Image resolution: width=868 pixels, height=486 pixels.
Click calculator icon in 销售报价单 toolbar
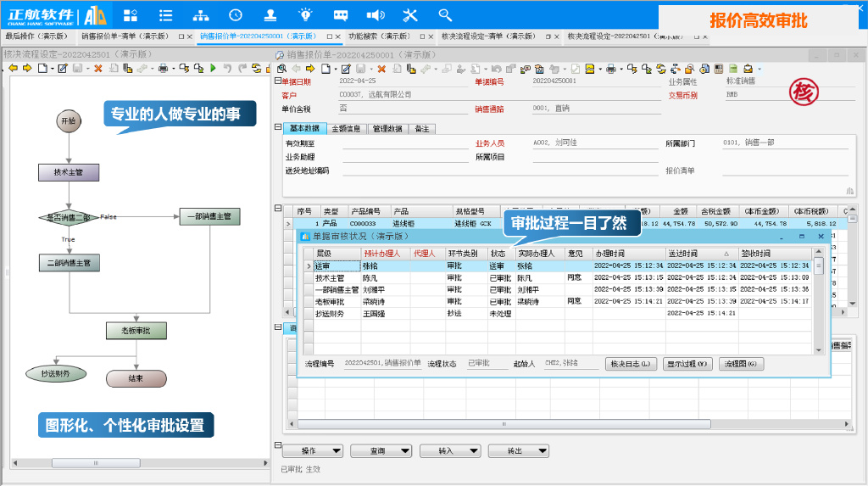(x=719, y=69)
